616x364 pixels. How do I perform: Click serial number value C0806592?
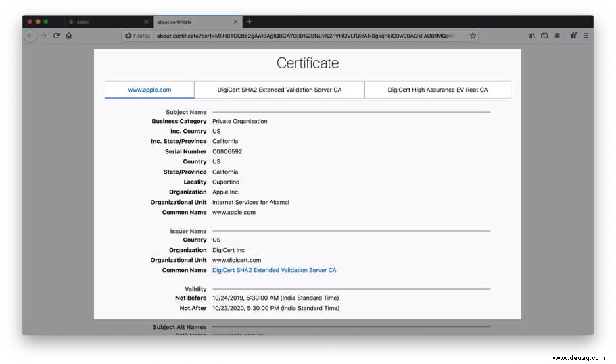tap(227, 151)
